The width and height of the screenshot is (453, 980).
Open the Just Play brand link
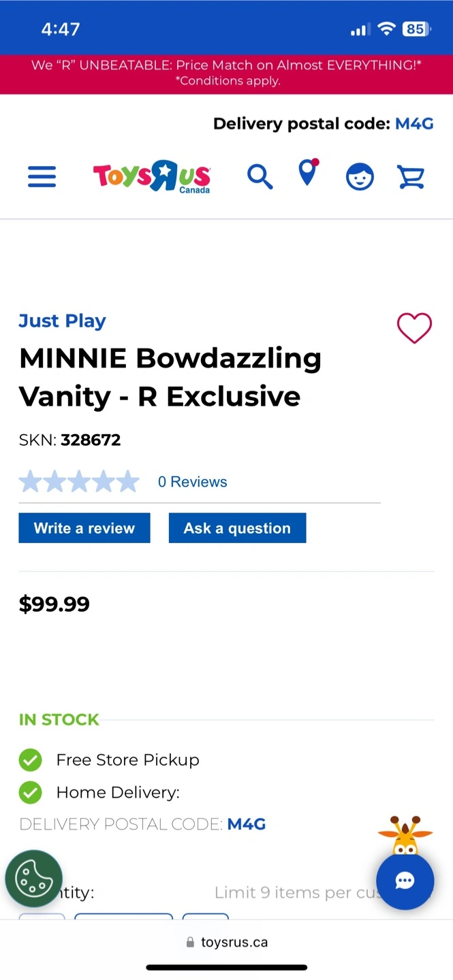point(62,321)
